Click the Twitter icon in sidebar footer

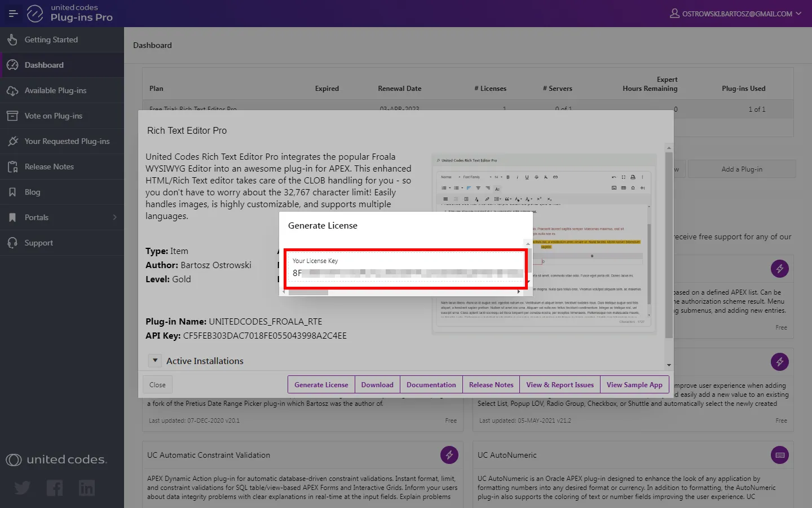(23, 488)
